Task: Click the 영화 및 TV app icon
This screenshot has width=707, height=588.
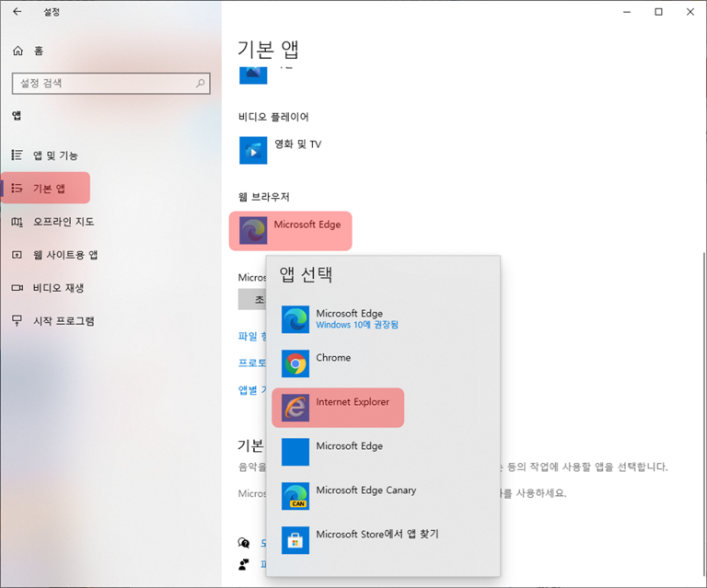Action: (x=253, y=150)
